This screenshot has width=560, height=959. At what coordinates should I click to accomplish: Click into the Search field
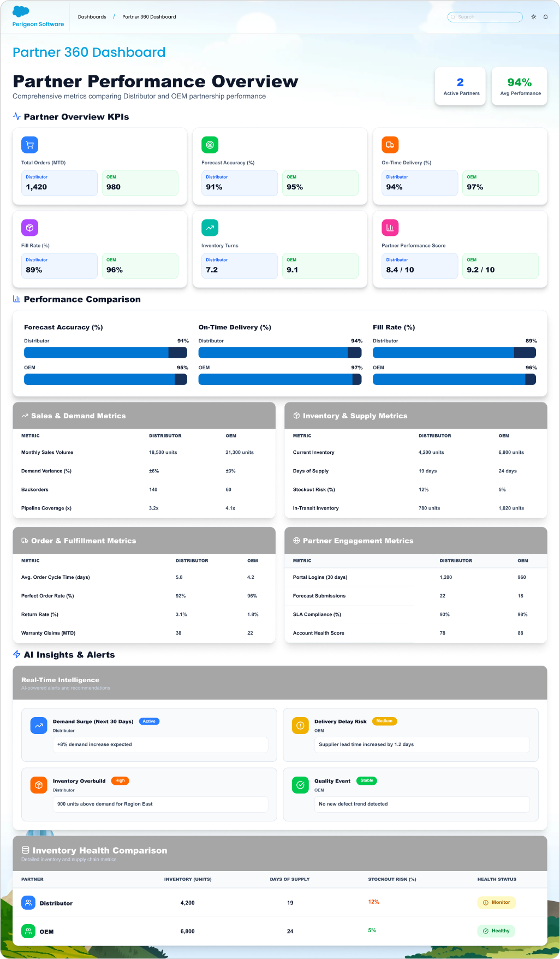(x=486, y=17)
